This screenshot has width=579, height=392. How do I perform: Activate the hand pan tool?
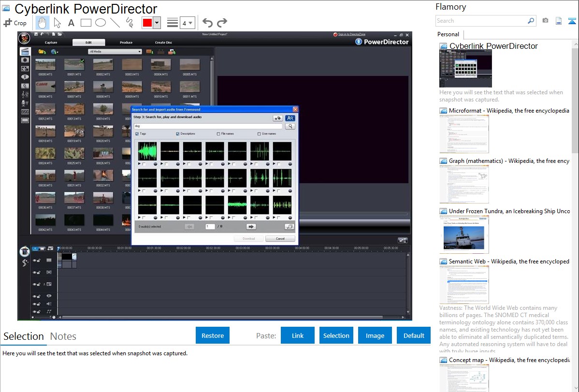point(42,23)
